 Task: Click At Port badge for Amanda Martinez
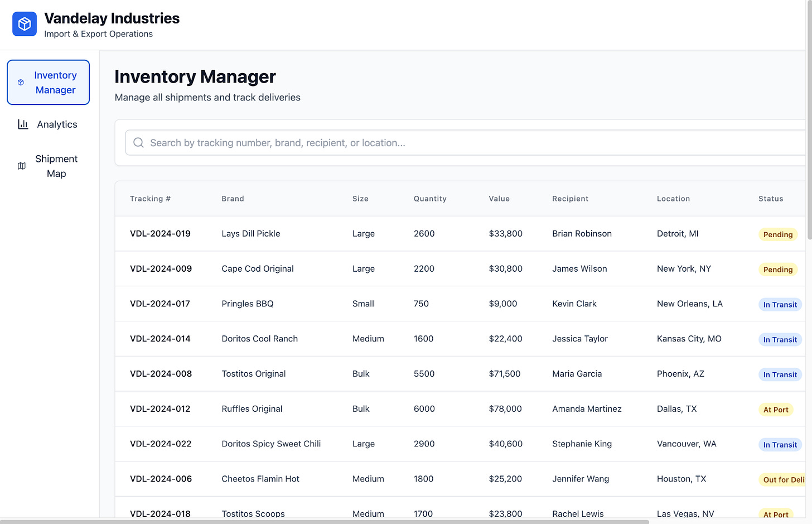click(776, 410)
